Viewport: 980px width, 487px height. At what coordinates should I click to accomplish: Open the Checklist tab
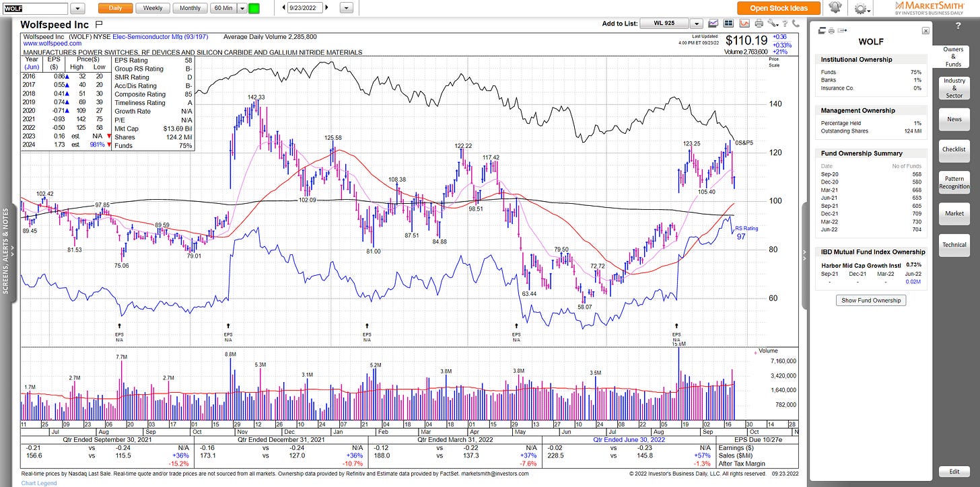pyautogui.click(x=954, y=149)
